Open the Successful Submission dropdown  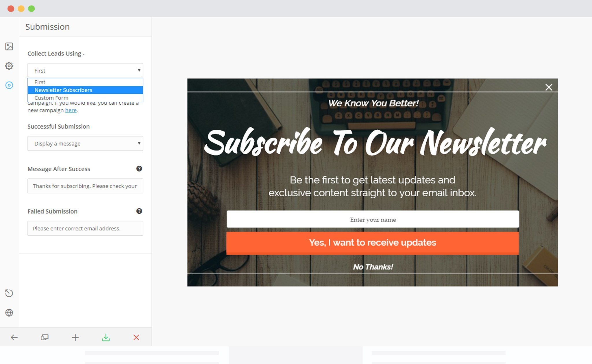click(x=85, y=143)
